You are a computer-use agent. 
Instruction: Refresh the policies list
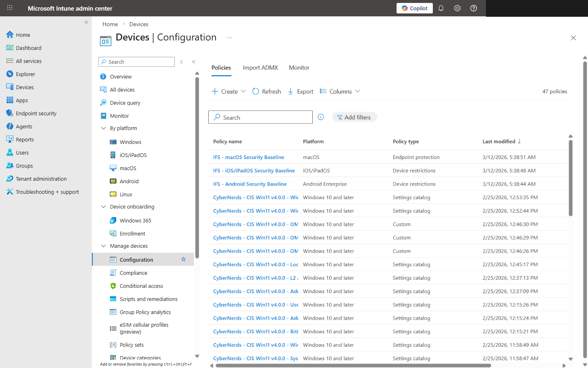pyautogui.click(x=266, y=91)
